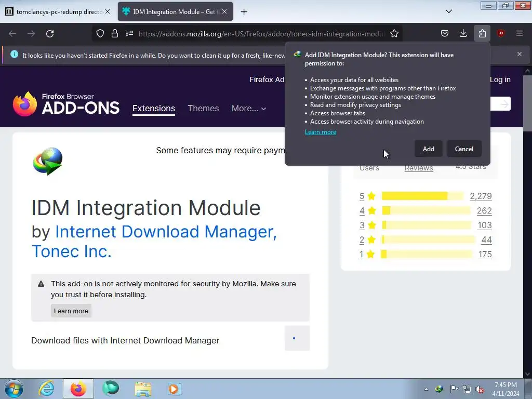Open 103 three-star reviews count
The image size is (532, 399).
(x=485, y=225)
